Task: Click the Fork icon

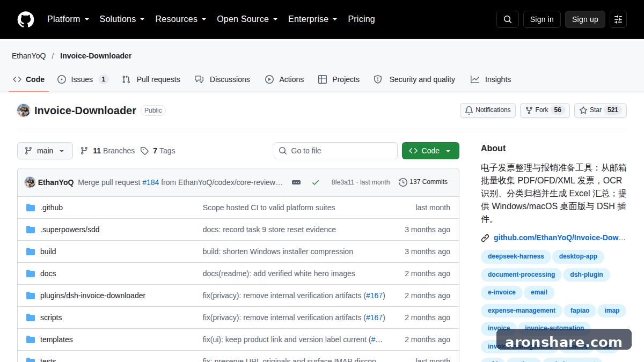Action: coord(529,110)
